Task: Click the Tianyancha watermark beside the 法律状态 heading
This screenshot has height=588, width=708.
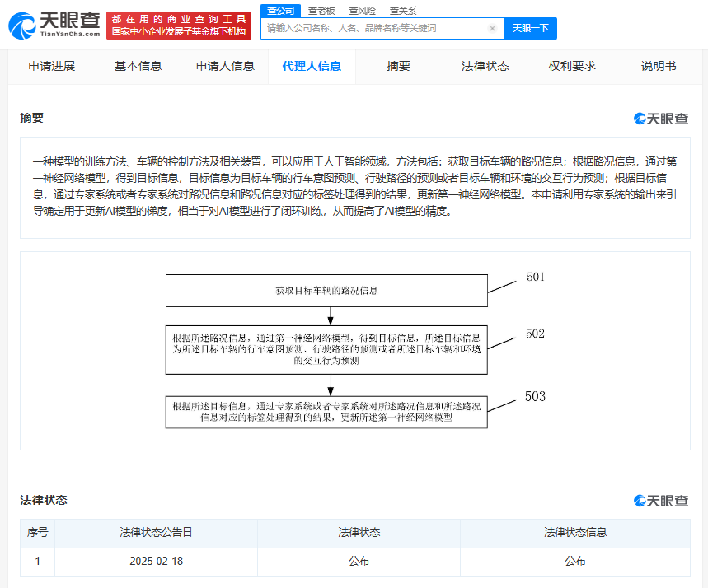Action: point(661,501)
